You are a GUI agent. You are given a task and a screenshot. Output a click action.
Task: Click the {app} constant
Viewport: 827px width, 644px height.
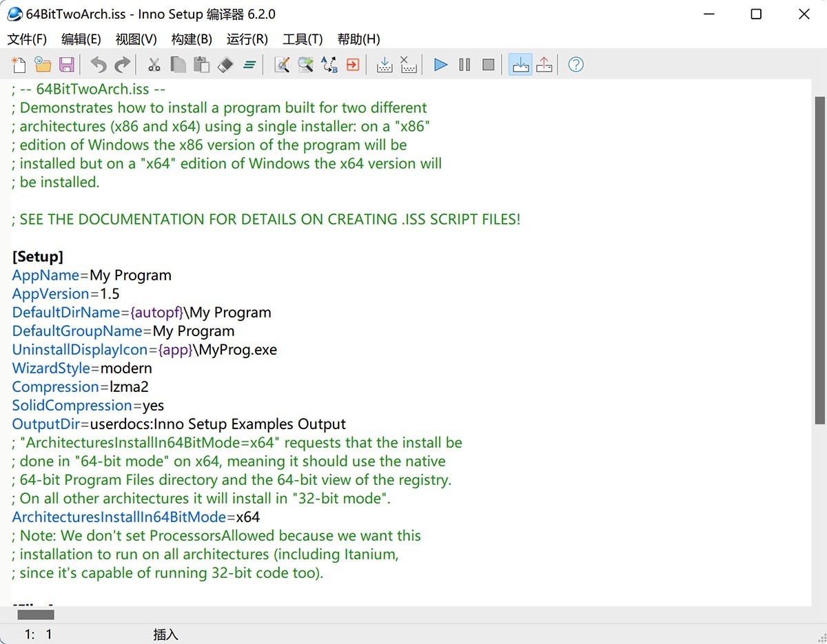click(175, 350)
